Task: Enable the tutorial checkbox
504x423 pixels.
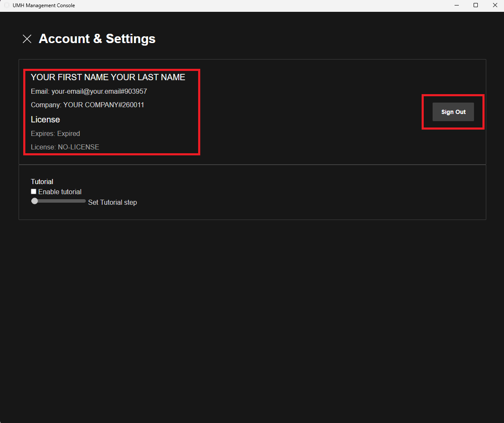Action: coord(34,192)
